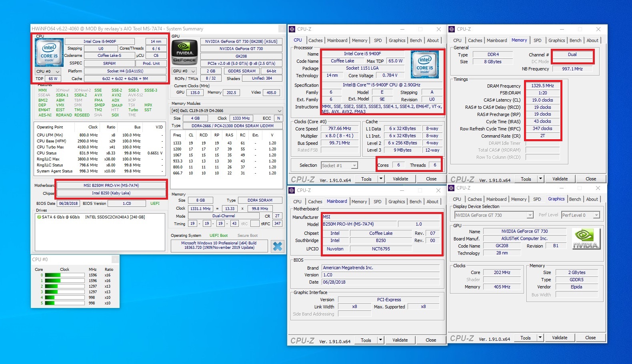The width and height of the screenshot is (632, 364).
Task: Click the Dual-Channel mode field in HWiNFO Memory
Action: (224, 216)
